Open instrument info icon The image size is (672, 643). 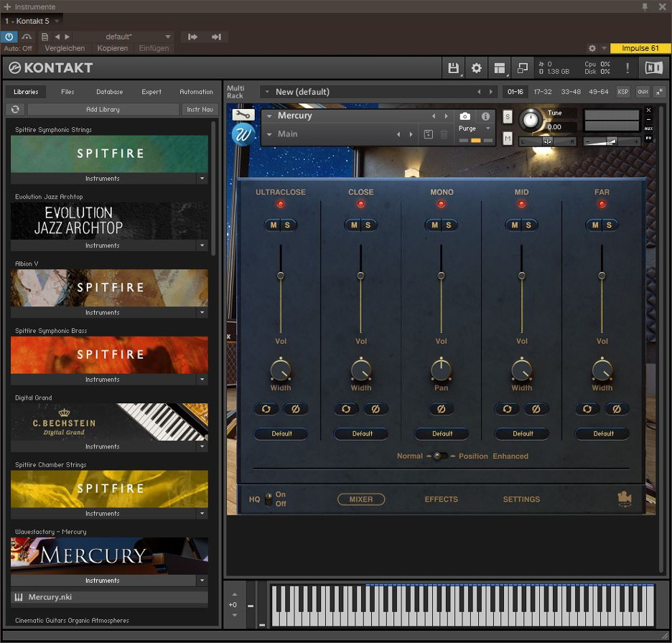485,116
